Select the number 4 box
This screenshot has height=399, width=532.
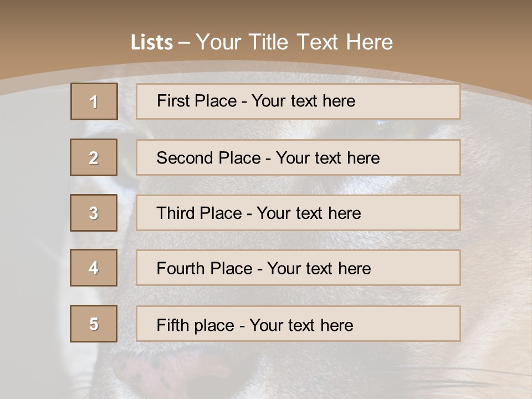[94, 268]
